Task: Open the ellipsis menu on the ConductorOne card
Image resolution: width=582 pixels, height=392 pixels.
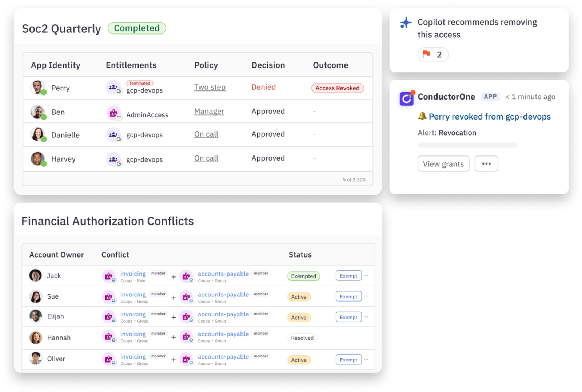Action: 486,163
